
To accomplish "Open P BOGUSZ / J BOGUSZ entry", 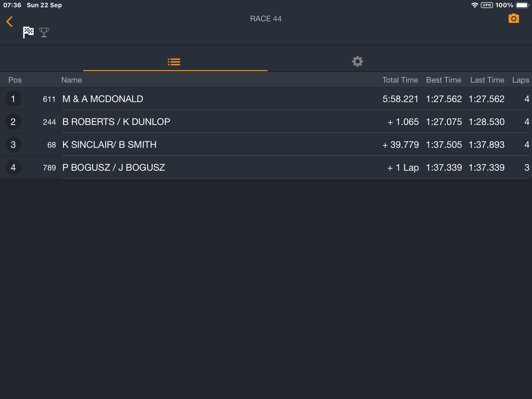I will click(266, 168).
